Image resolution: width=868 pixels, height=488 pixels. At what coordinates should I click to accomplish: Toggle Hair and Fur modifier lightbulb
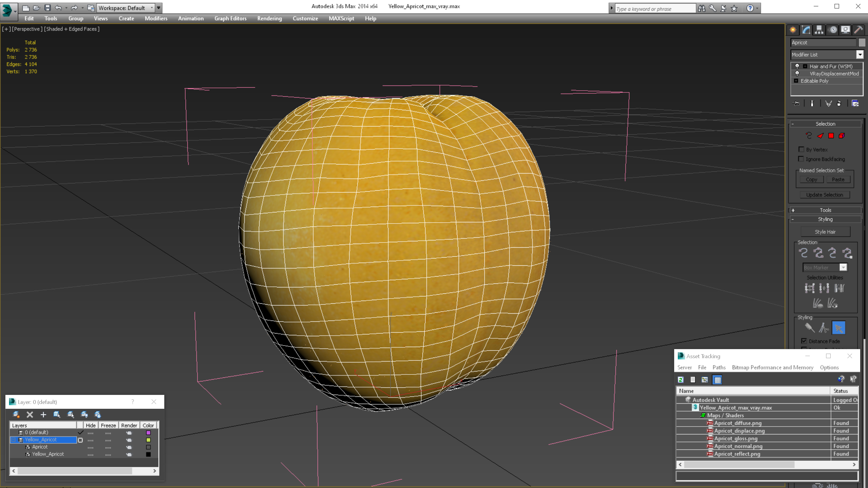tap(797, 66)
